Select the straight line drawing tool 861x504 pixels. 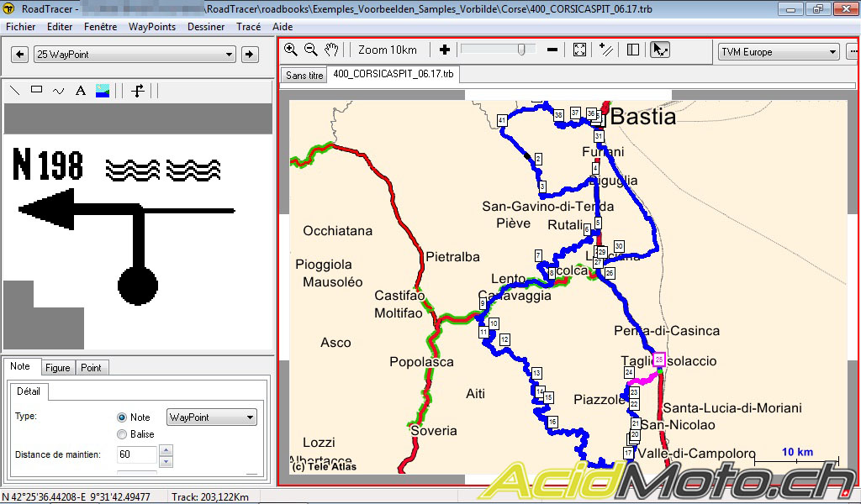(15, 91)
